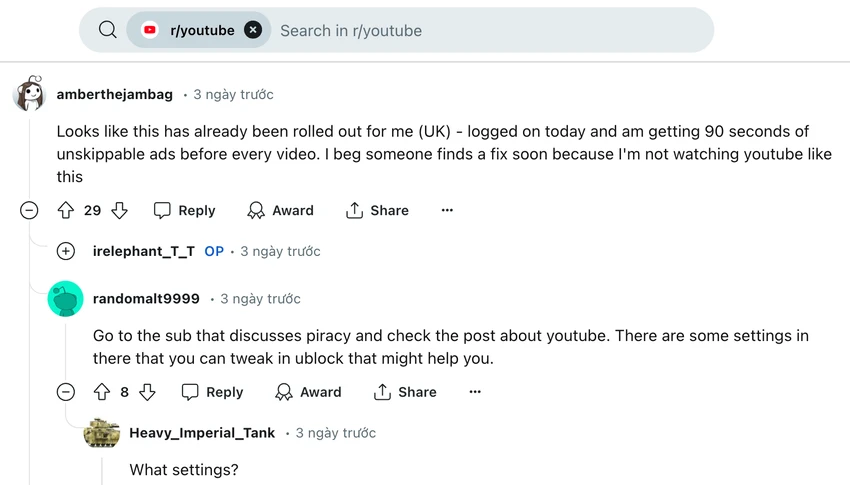Share amberthejambag's comment
850x485 pixels.
[377, 210]
